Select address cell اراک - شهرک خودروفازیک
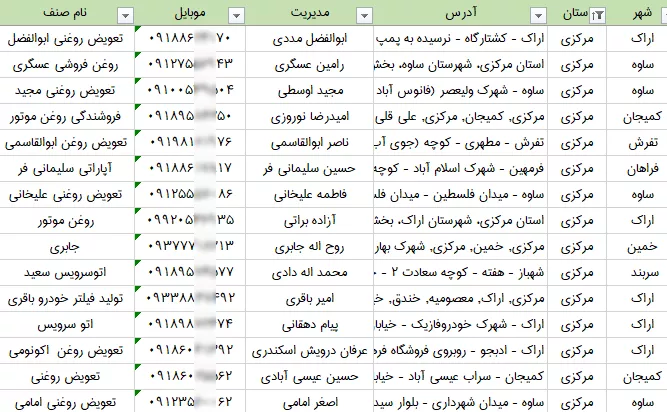The image size is (667, 412). pyautogui.click(x=460, y=325)
